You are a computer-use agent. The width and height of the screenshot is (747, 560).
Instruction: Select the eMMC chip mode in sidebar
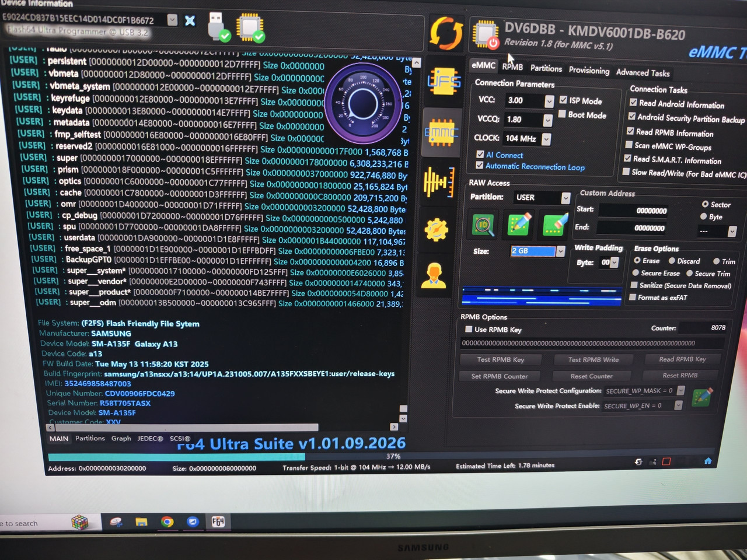pyautogui.click(x=441, y=132)
